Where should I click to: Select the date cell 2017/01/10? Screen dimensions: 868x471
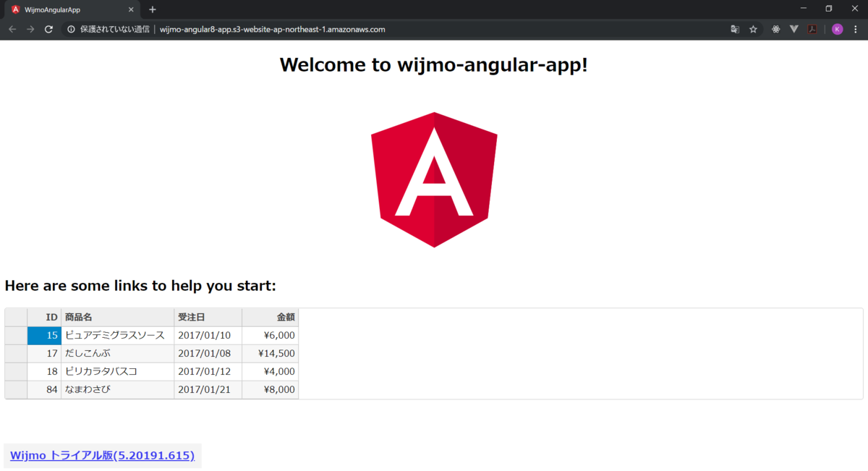208,335
